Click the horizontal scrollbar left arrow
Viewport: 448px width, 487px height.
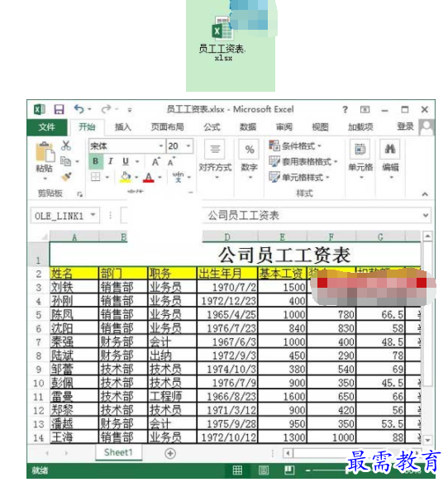click(288, 453)
